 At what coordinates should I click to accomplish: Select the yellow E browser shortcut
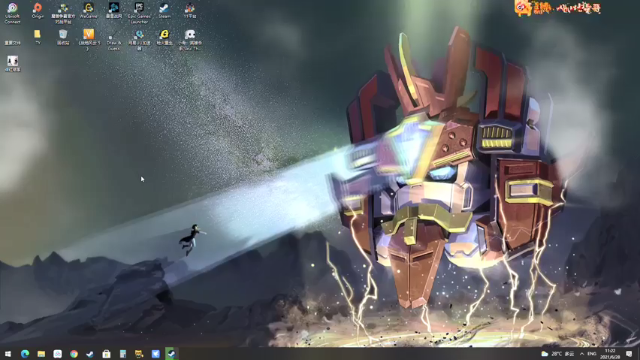[x=164, y=36]
